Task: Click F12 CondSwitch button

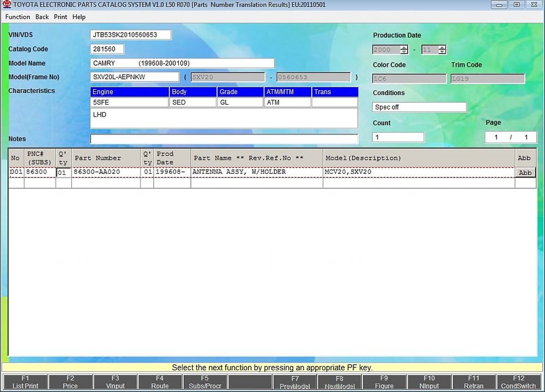Action: click(x=519, y=382)
